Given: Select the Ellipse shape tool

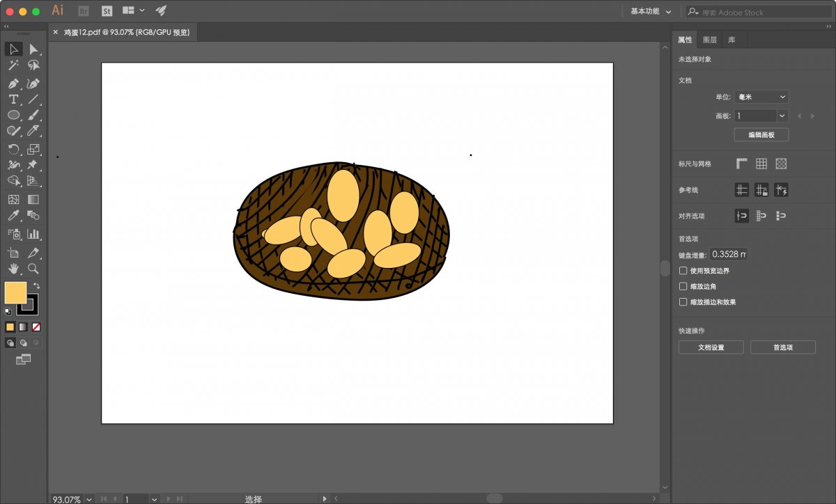Looking at the screenshot, I should point(13,116).
